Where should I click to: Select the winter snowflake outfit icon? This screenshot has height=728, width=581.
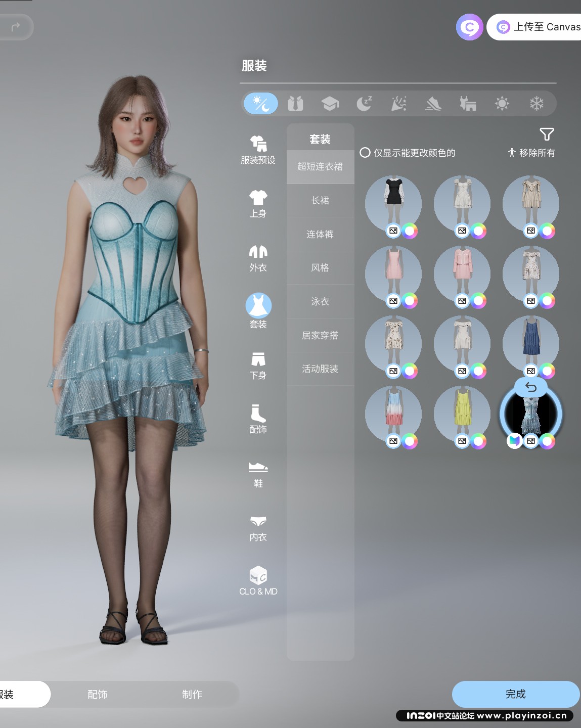point(536,104)
